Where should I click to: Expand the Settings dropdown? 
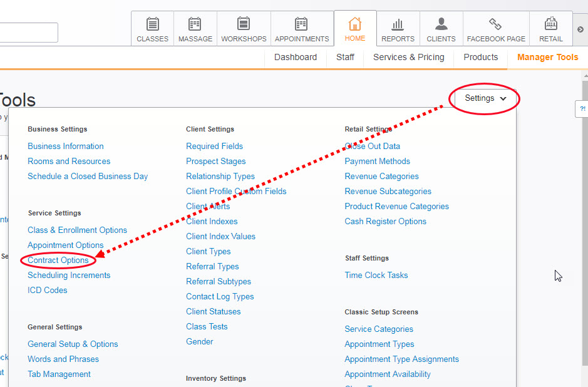[x=485, y=98]
